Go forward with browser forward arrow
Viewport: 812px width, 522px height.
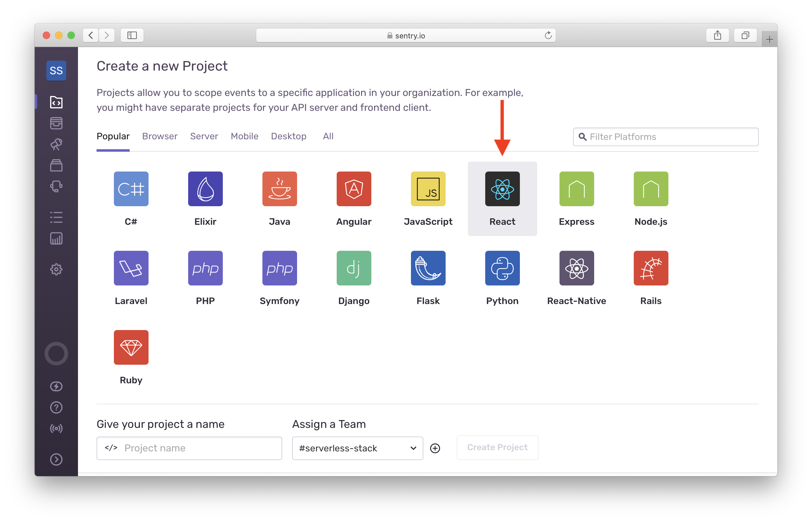[x=107, y=35]
